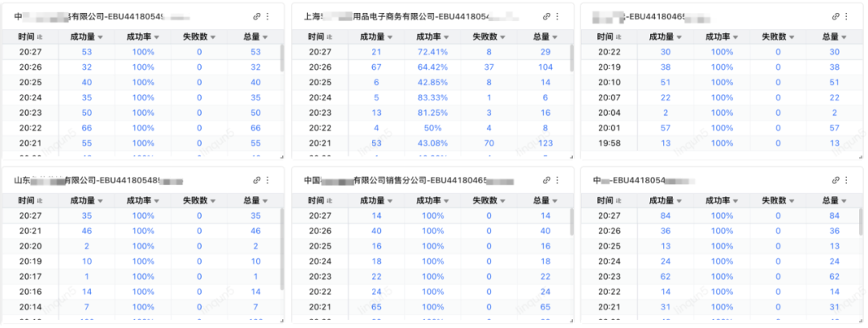Click scrollbar of 上海 电子商务 panel
868x328 pixels.
571,58
